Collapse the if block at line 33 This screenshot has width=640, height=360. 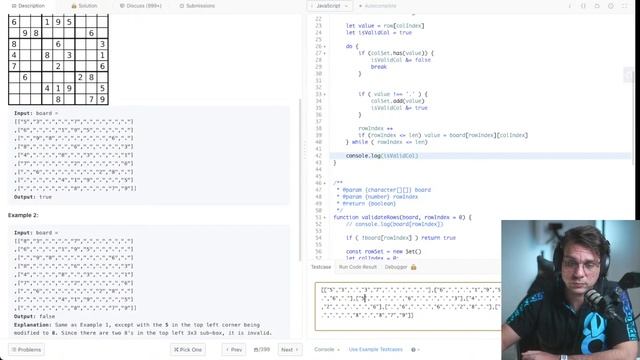324,94
